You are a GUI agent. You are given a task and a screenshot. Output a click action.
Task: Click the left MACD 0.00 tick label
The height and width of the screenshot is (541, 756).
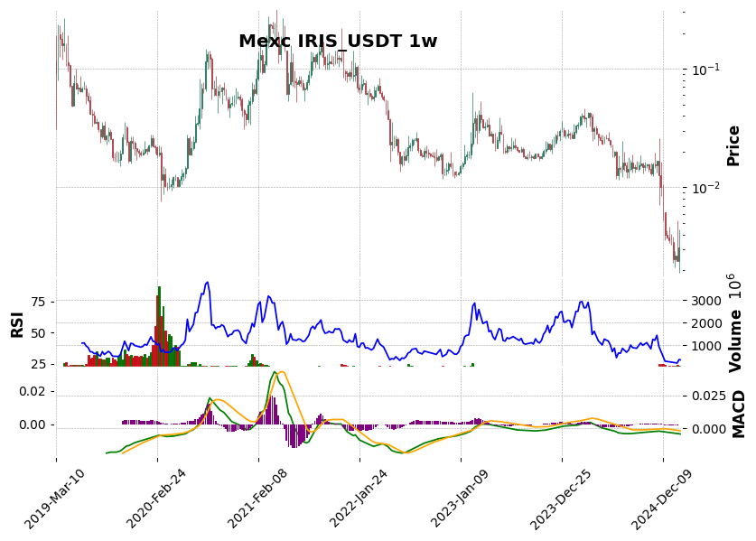coord(33,425)
